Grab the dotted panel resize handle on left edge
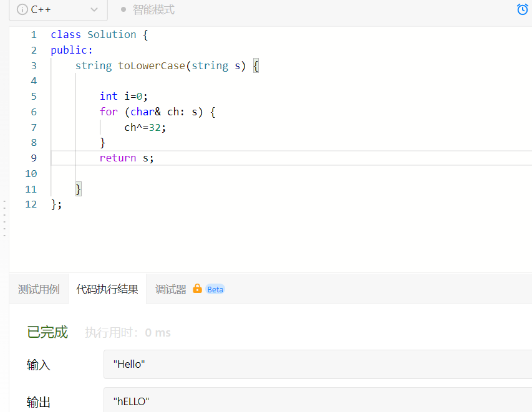532x412 pixels. [x=4, y=218]
